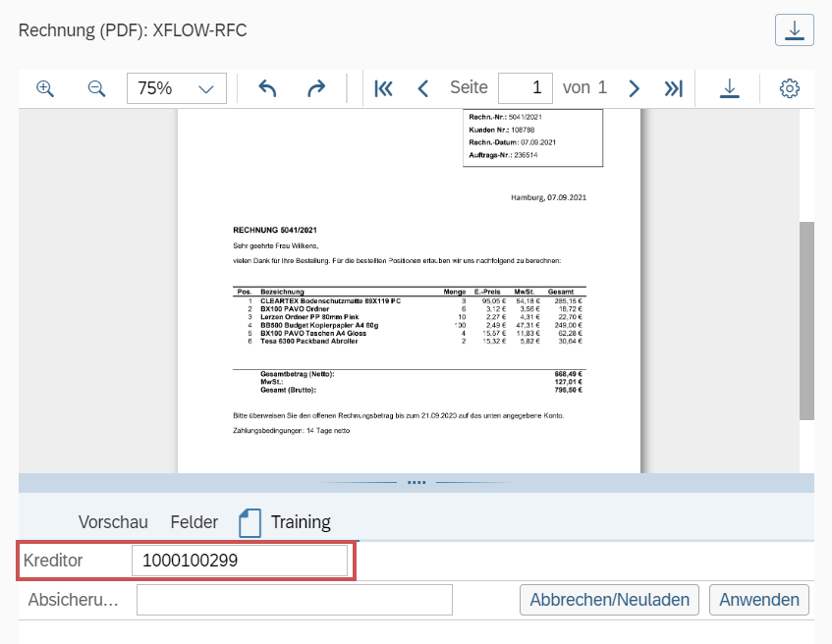Image resolution: width=832 pixels, height=644 pixels.
Task: Jump to the first page of the document
Action: (383, 88)
